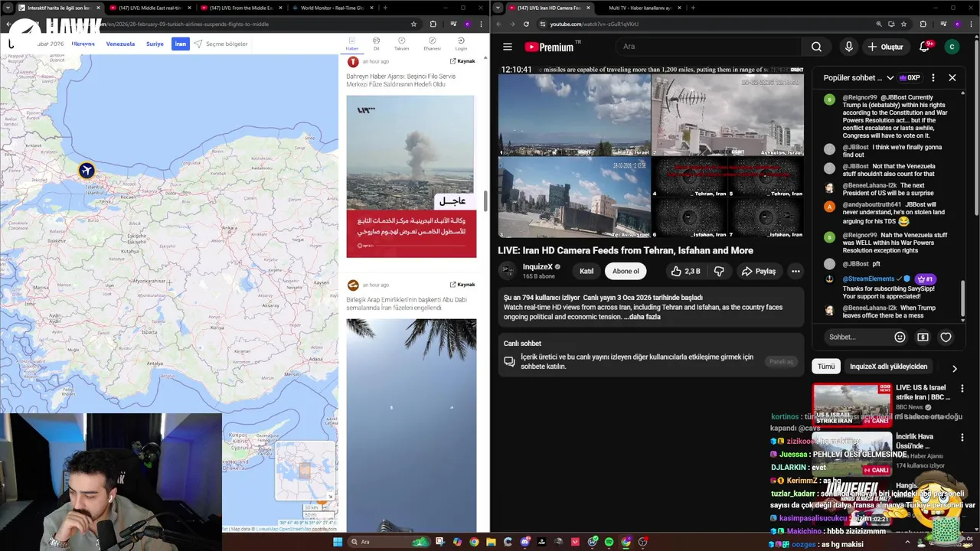Open more actions menu beside Paylaş
This screenshot has height=551, width=980.
(x=795, y=271)
